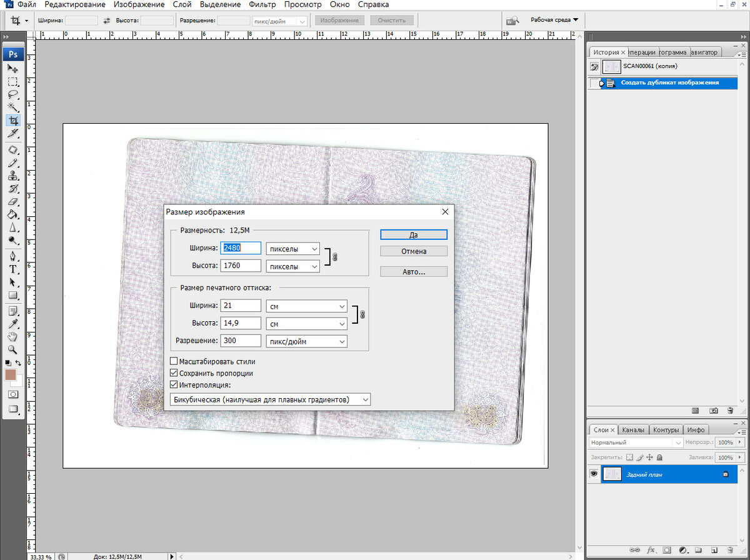This screenshot has width=750, height=560.
Task: Select the Burn/Dodge tool
Action: click(x=12, y=241)
